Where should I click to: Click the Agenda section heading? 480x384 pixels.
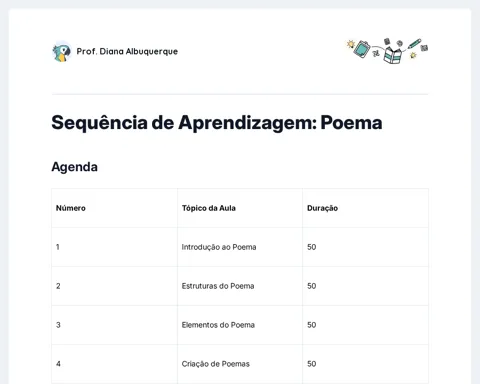tap(74, 167)
